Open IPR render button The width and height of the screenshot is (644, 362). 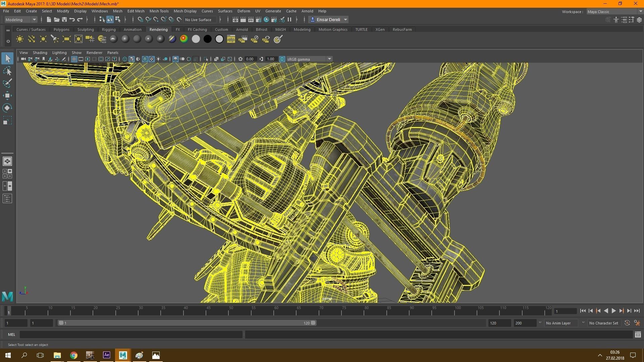(251, 20)
